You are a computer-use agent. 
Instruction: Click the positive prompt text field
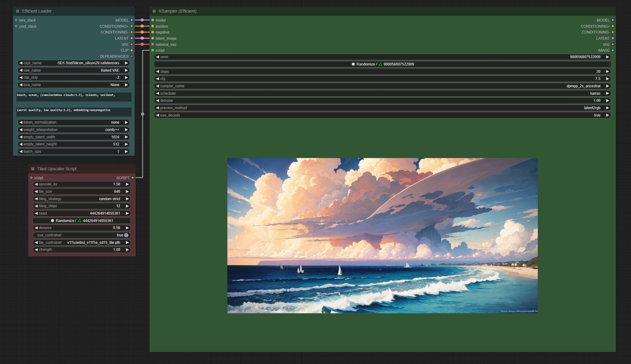coord(74,97)
